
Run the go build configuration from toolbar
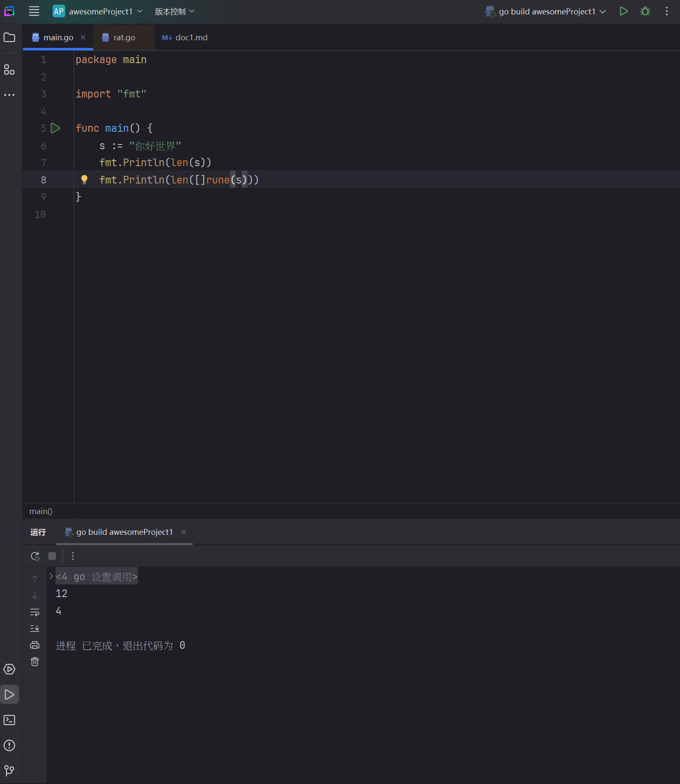[623, 11]
